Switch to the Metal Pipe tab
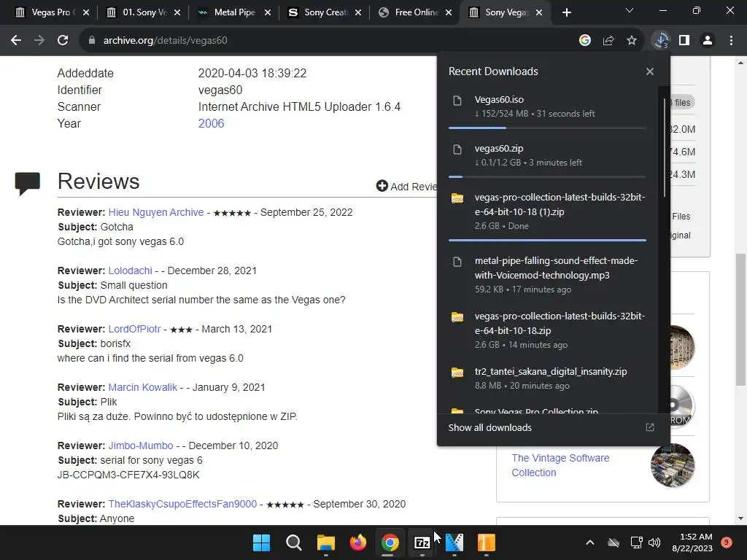This screenshot has width=747, height=560. coord(233,12)
